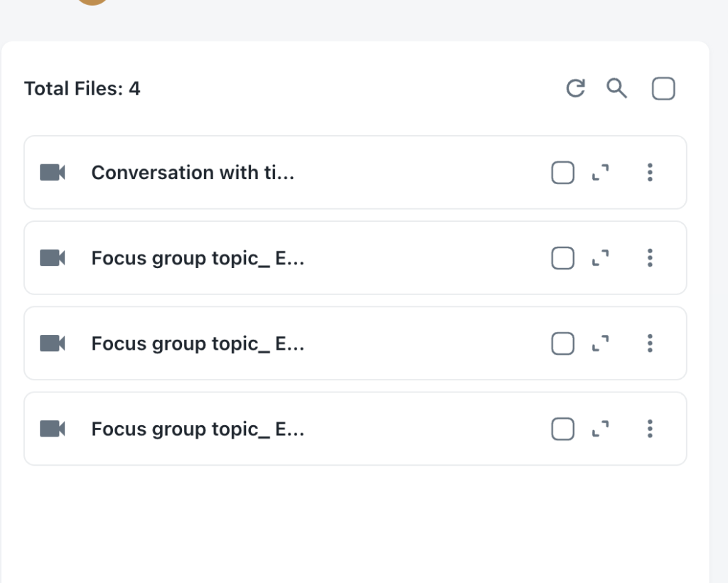Click video icon of second Focus group file
The image size is (728, 583).
(x=53, y=343)
